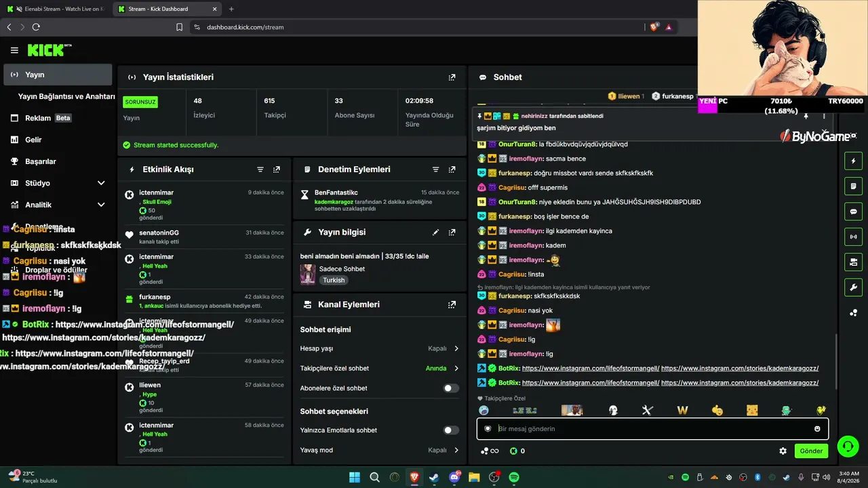Click the lightning activity feed sidebar button
This screenshot has width=868, height=488.
click(x=853, y=161)
